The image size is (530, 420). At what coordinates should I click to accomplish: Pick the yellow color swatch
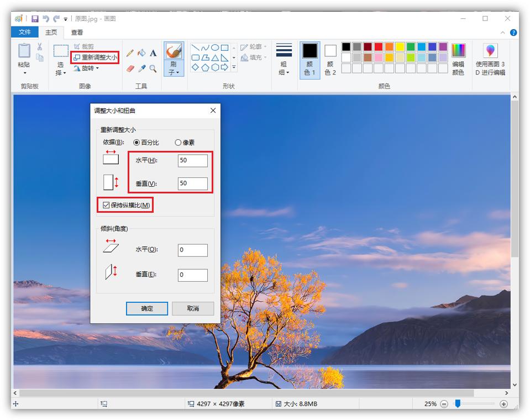[x=400, y=46]
